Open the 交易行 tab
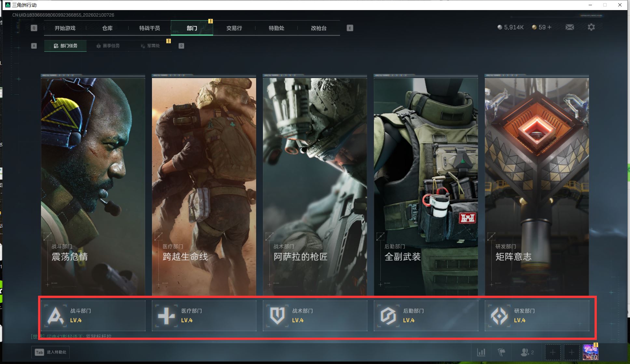This screenshot has height=364, width=630. [234, 28]
